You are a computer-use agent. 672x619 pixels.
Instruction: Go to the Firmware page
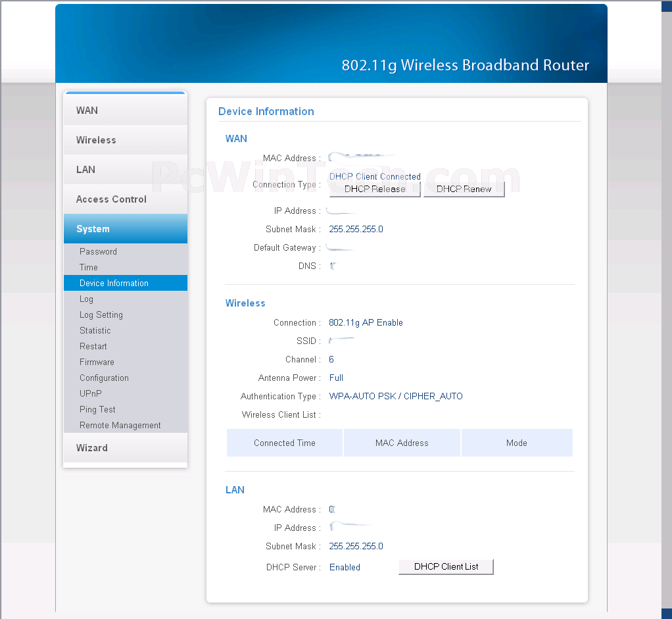pyautogui.click(x=97, y=362)
